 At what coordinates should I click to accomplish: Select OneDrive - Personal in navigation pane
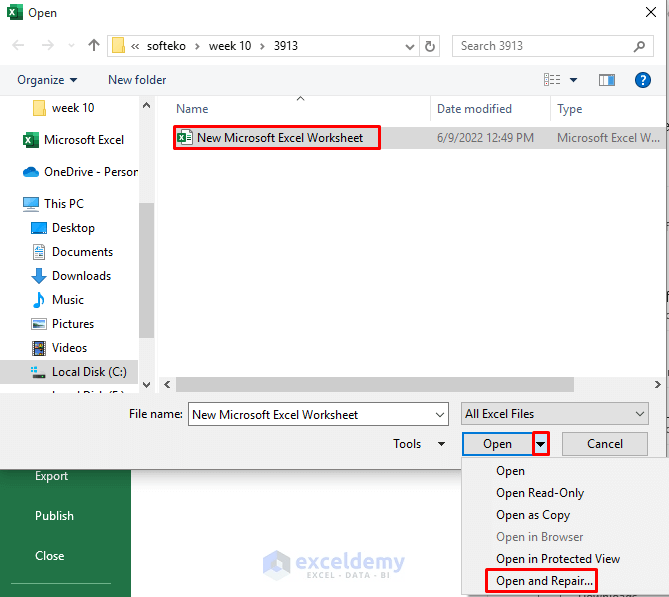pyautogui.click(x=80, y=172)
